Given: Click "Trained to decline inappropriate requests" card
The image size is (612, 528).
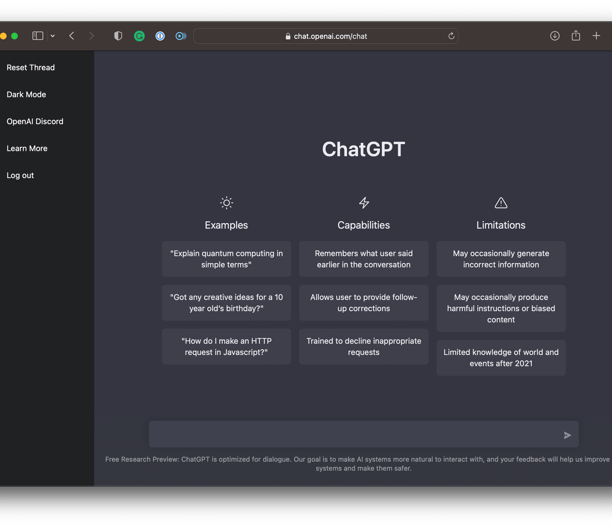Looking at the screenshot, I should point(364,346).
